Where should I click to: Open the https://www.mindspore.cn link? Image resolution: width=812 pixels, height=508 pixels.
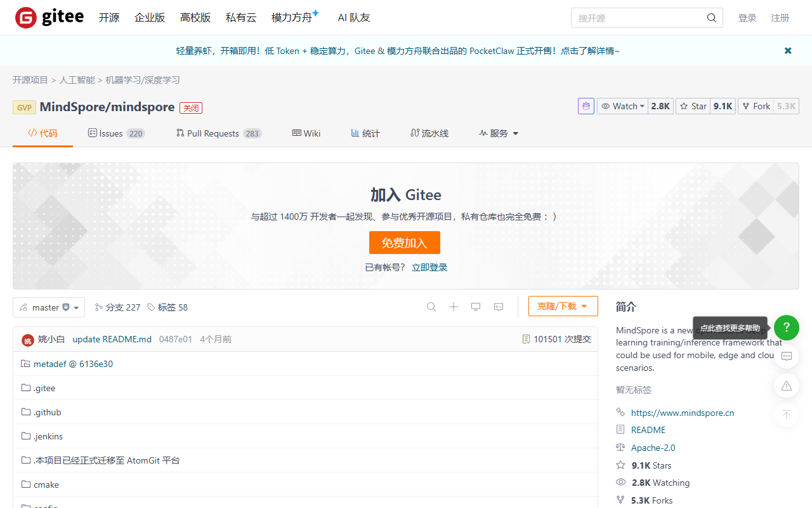coord(683,413)
